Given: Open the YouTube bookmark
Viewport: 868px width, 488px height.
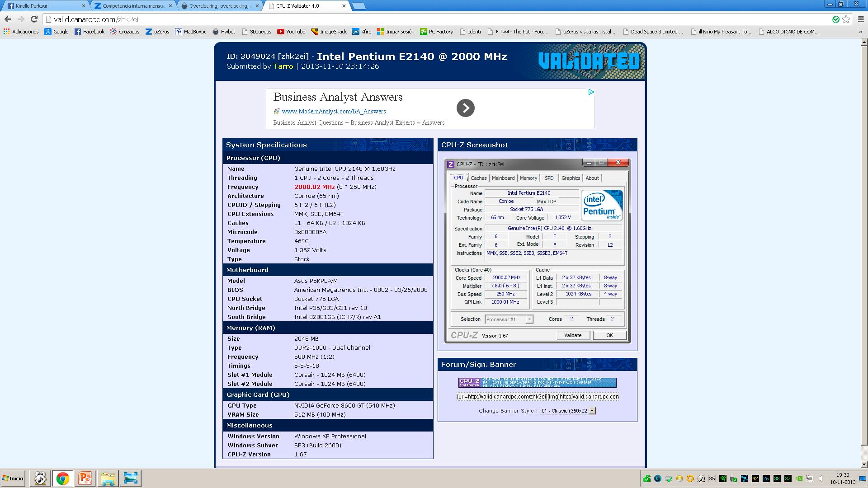Looking at the screenshot, I should 291,32.
